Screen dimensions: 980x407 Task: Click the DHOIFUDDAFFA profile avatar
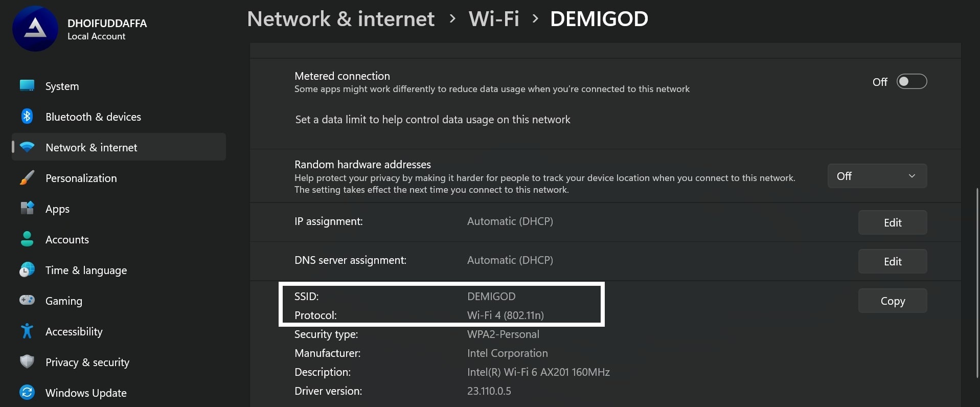35,29
